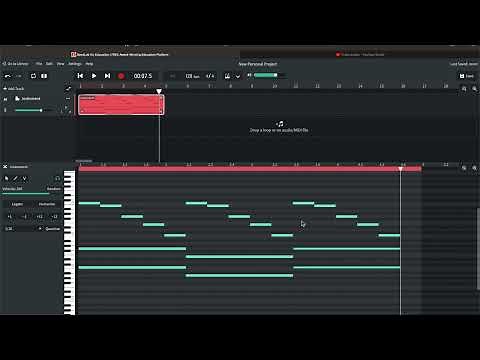480x360 pixels.
Task: Click the automation icon beside Add Track
Action: click(68, 88)
